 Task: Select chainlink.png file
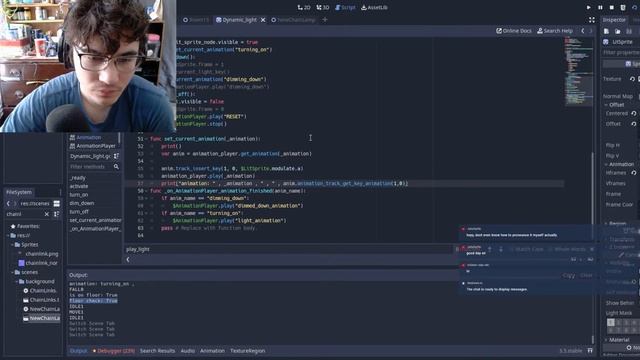click(x=42, y=254)
